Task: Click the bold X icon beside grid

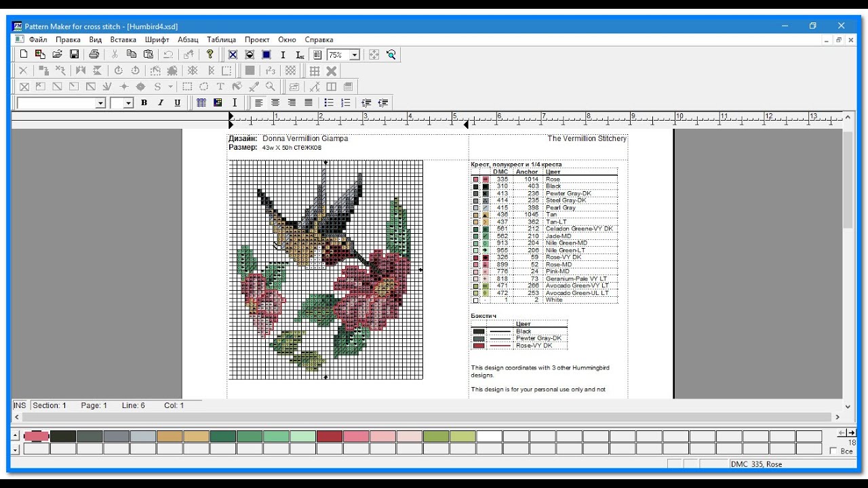Action: click(332, 70)
